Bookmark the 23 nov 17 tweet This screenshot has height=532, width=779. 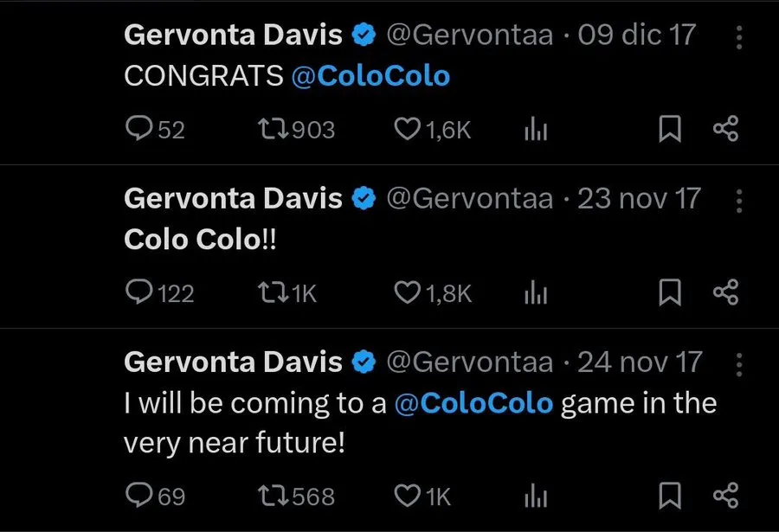(x=669, y=293)
